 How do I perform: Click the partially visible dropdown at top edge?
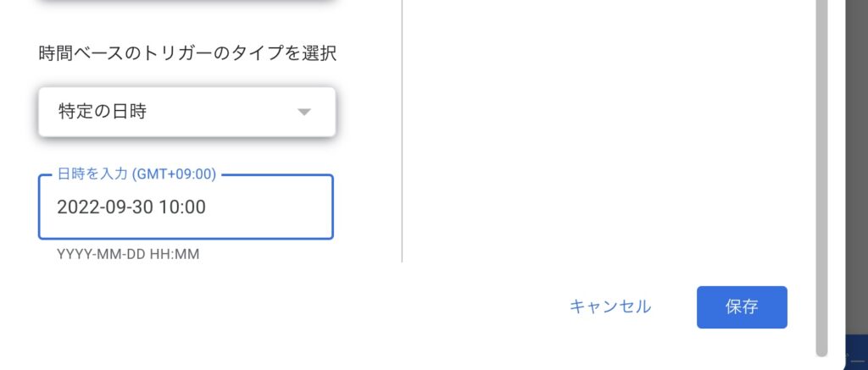[186, 7]
